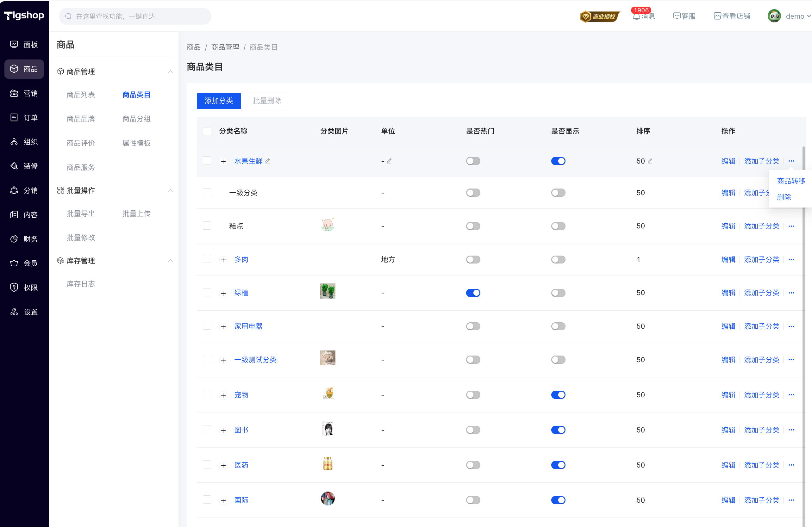Image resolution: width=812 pixels, height=527 pixels.
Task: Turn off 是否显示 toggle for 宠物
Action: pyautogui.click(x=558, y=395)
